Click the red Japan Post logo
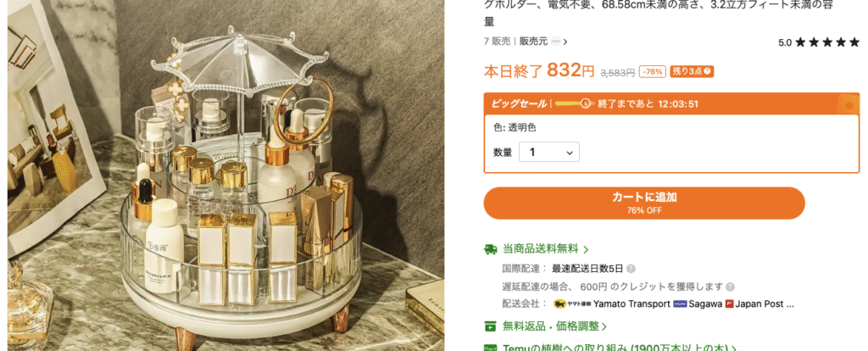 click(x=729, y=304)
